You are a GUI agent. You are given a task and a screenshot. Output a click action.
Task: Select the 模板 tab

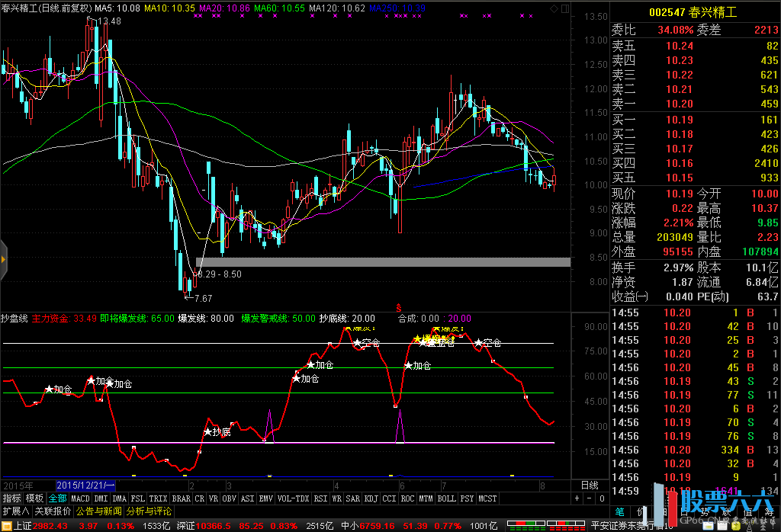[35, 498]
